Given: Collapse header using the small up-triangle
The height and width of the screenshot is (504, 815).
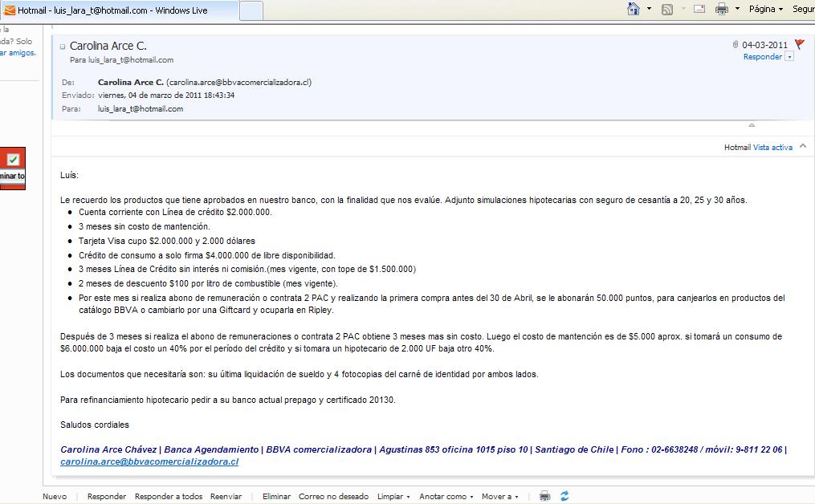Looking at the screenshot, I should (x=751, y=125).
